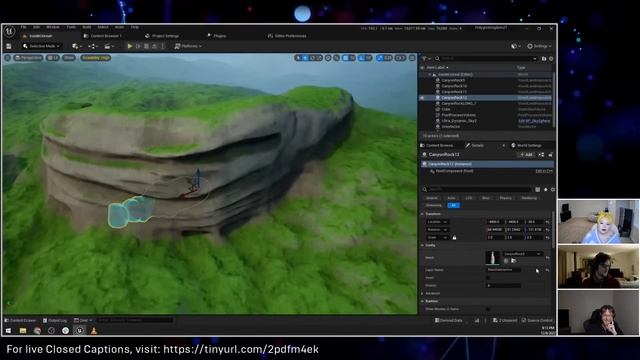The height and width of the screenshot is (360, 640).
Task: Toggle surface snapping icon in viewport toolbar
Action: click(336, 58)
